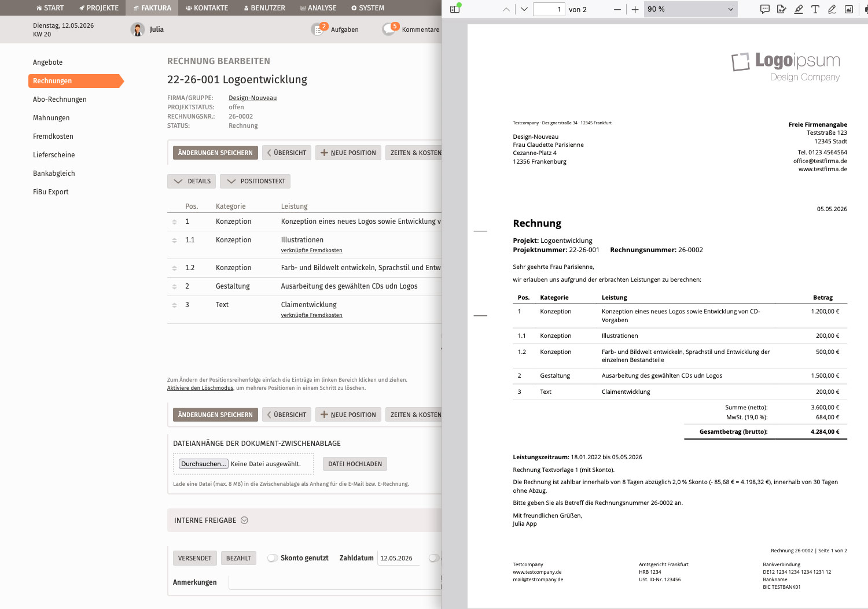Select Lieferscheine in the sidebar

[54, 155]
